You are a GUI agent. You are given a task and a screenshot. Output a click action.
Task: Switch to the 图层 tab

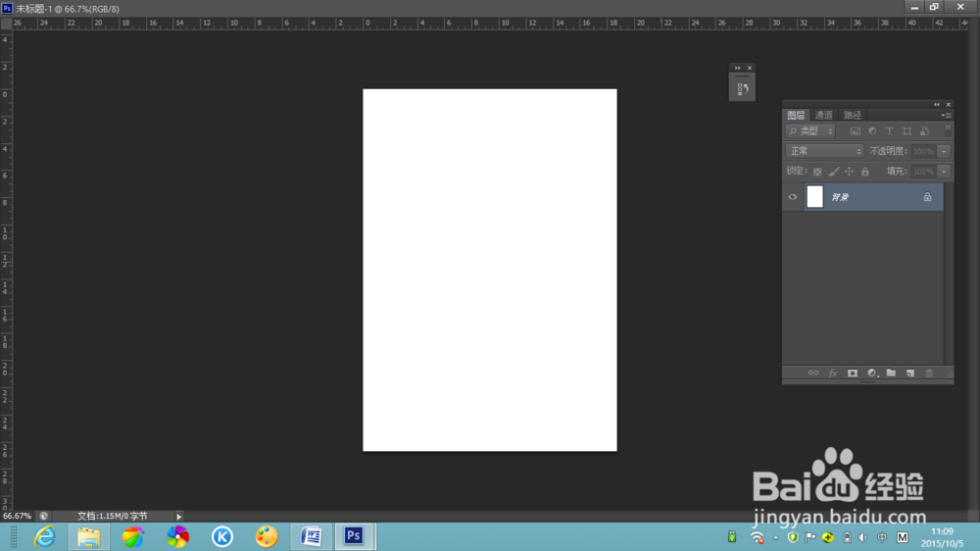(796, 115)
